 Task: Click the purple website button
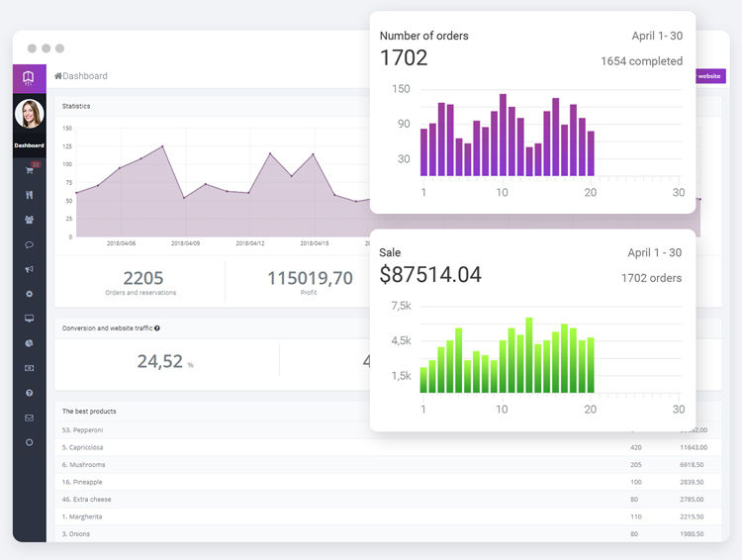tap(710, 76)
